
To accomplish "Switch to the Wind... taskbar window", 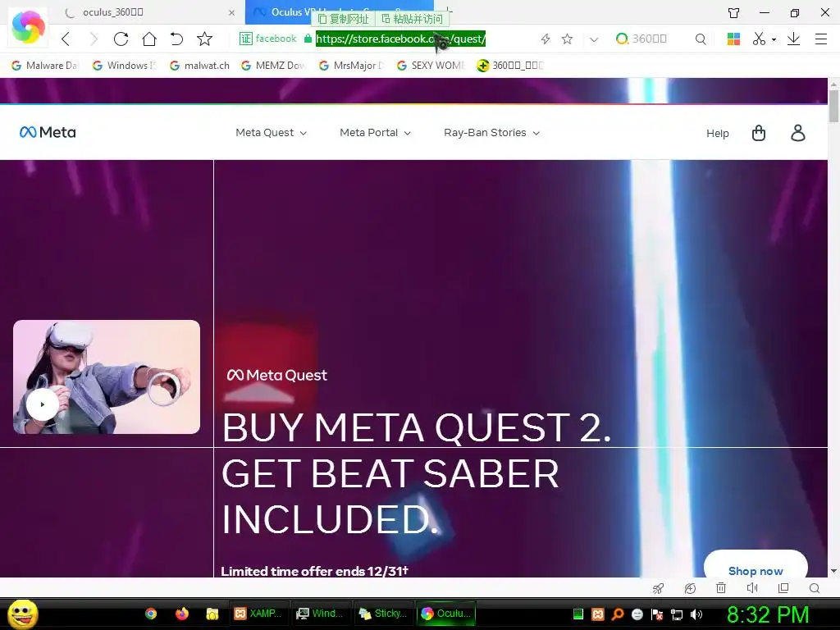I will (321, 614).
